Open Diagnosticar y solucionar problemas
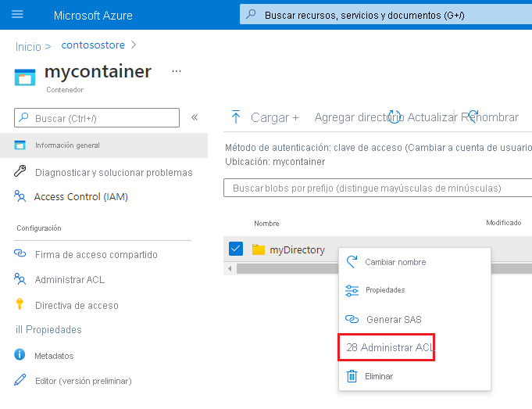532x409 pixels. pyautogui.click(x=113, y=173)
